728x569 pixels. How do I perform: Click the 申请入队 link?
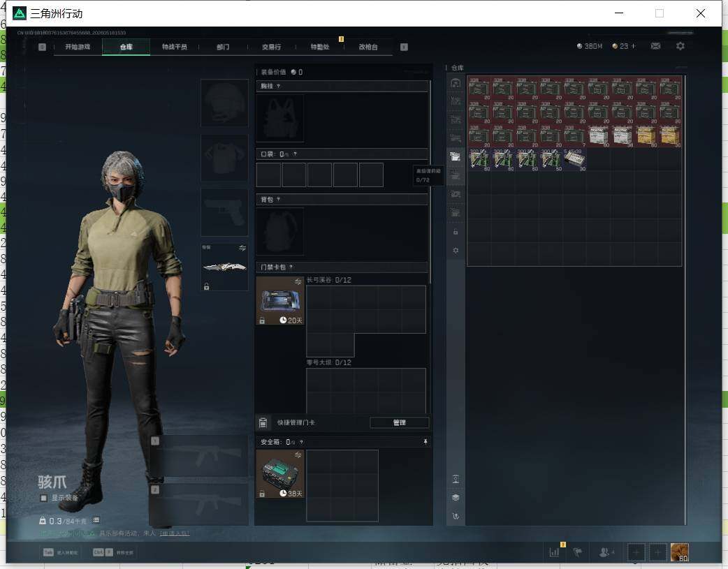pyautogui.click(x=175, y=533)
